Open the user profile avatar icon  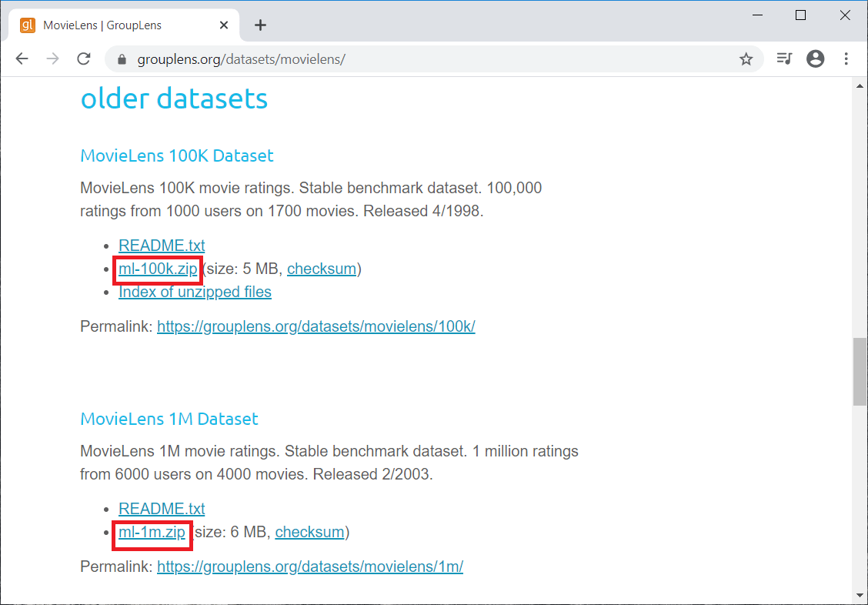click(815, 59)
